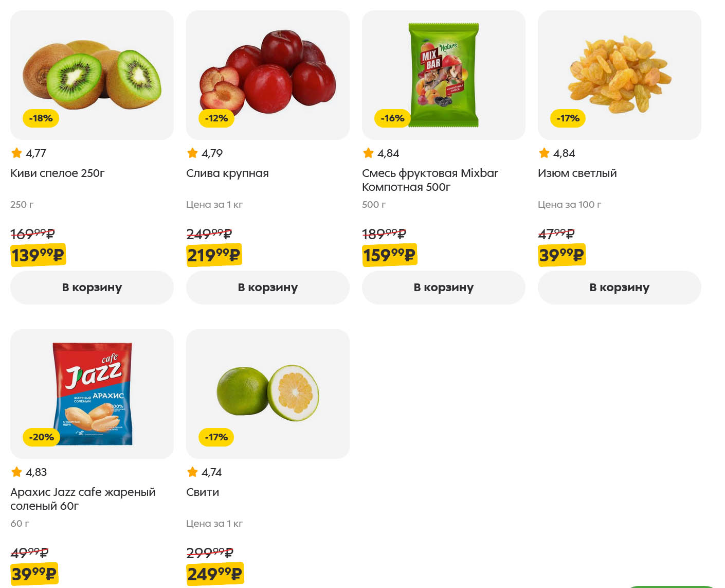This screenshot has height=588, width=725.
Task: Click the kiwi product image
Action: click(x=92, y=75)
